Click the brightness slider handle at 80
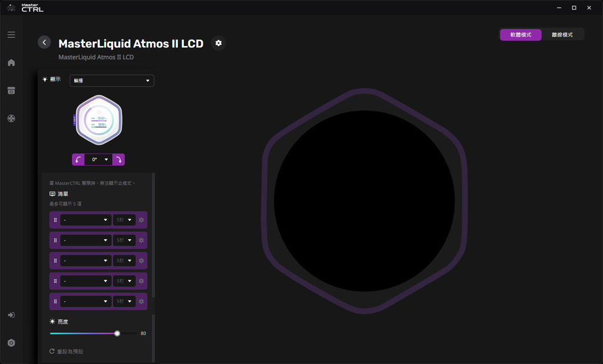 117,333
